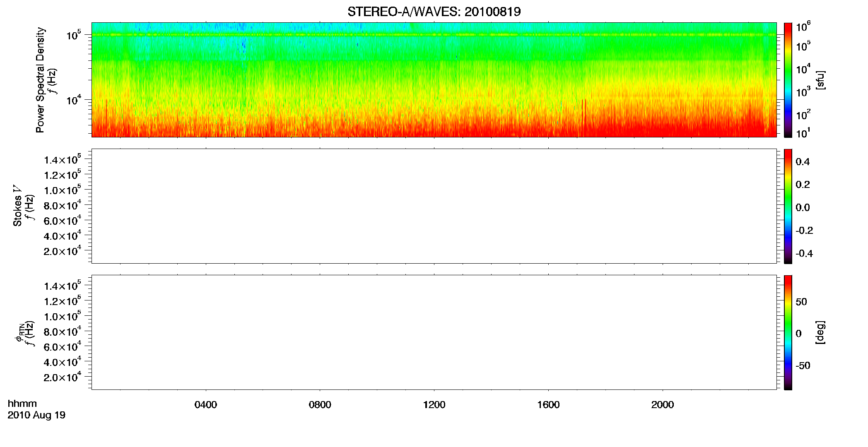Click the [deg] unit label

tap(821, 332)
